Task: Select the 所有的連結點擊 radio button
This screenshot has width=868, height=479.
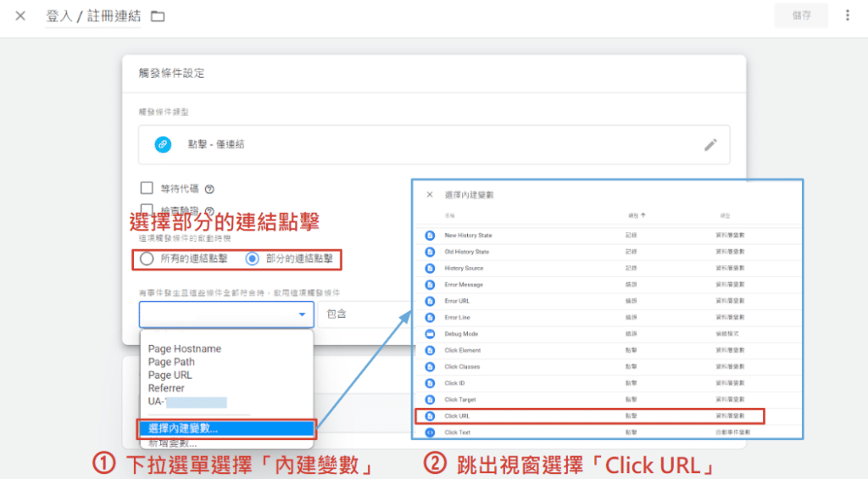Action: pyautogui.click(x=147, y=259)
